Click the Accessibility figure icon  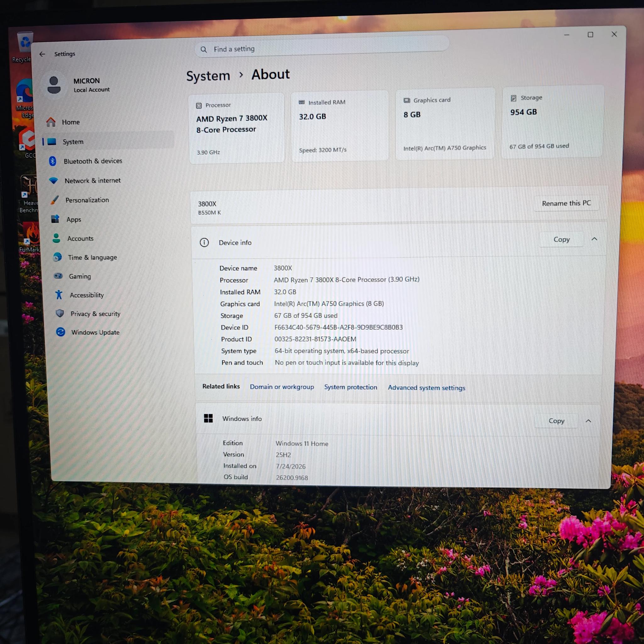coord(59,295)
